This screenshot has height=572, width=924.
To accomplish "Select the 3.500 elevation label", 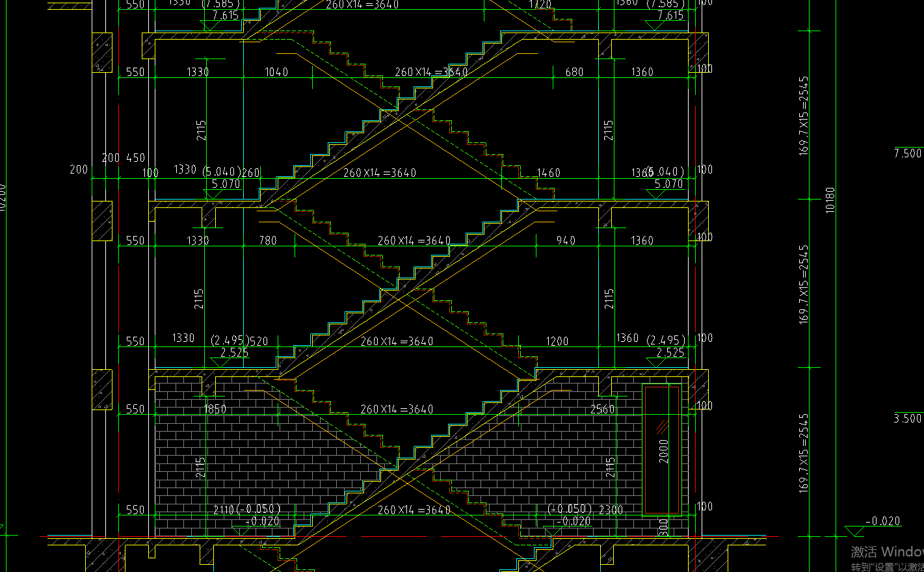I will pyautogui.click(x=908, y=419).
